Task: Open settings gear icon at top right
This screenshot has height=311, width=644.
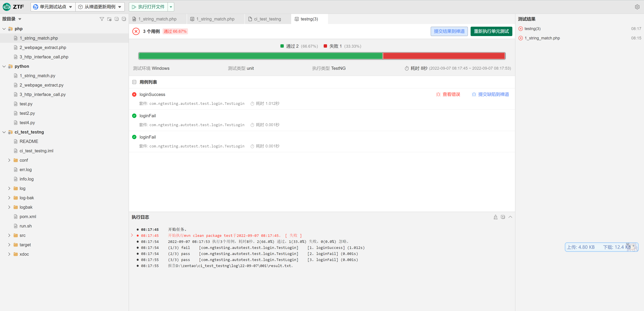Action: [637, 7]
